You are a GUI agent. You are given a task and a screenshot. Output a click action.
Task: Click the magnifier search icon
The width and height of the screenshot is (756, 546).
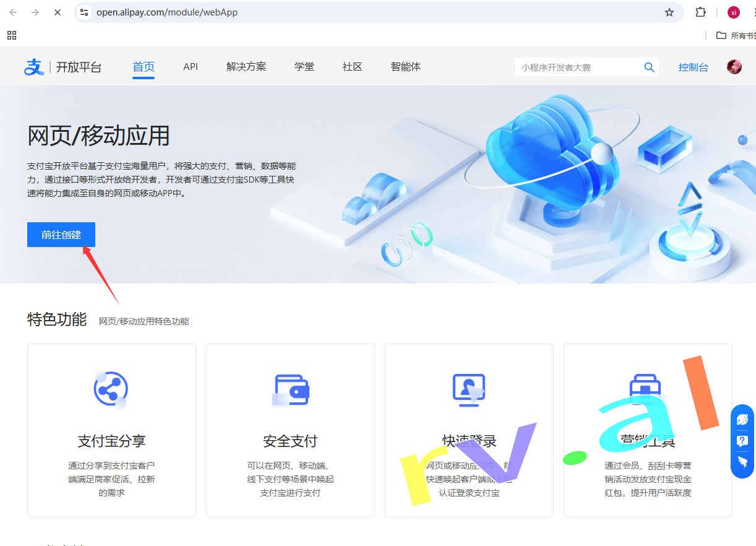[650, 67]
